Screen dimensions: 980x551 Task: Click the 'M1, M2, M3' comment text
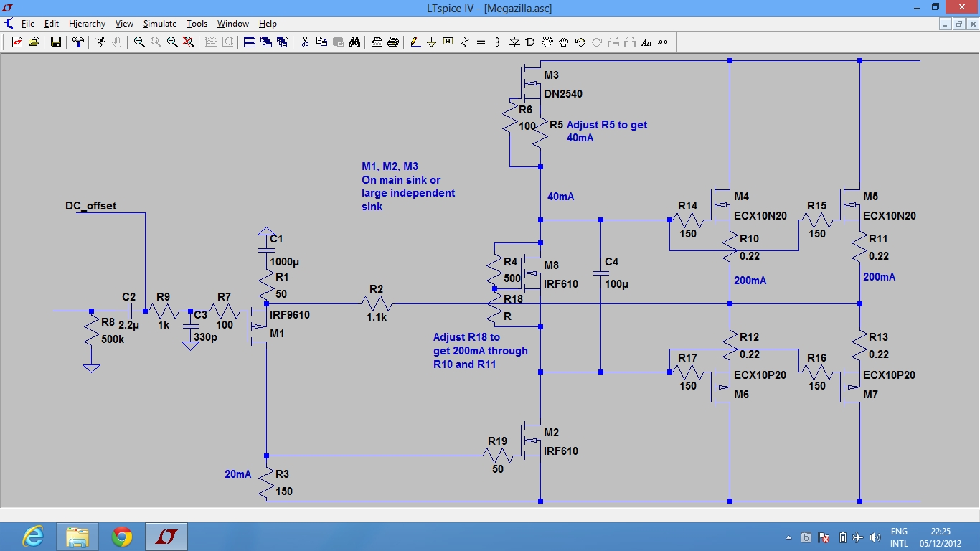click(390, 166)
